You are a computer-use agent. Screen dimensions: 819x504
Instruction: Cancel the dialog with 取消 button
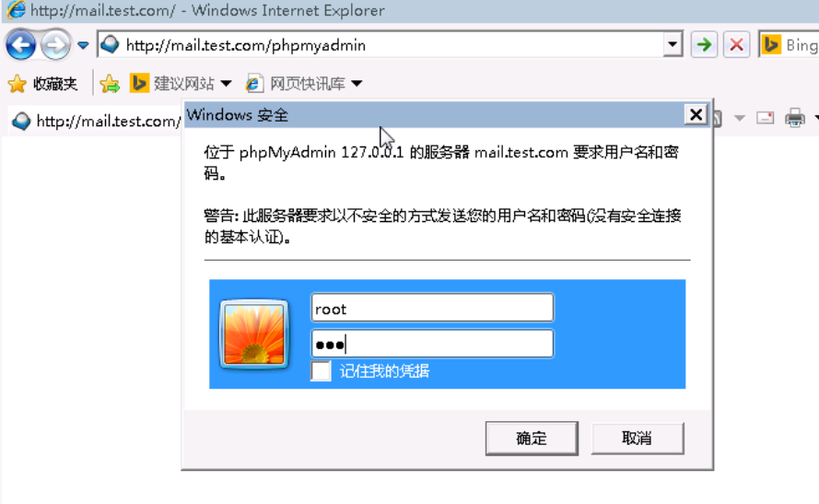pyautogui.click(x=638, y=439)
